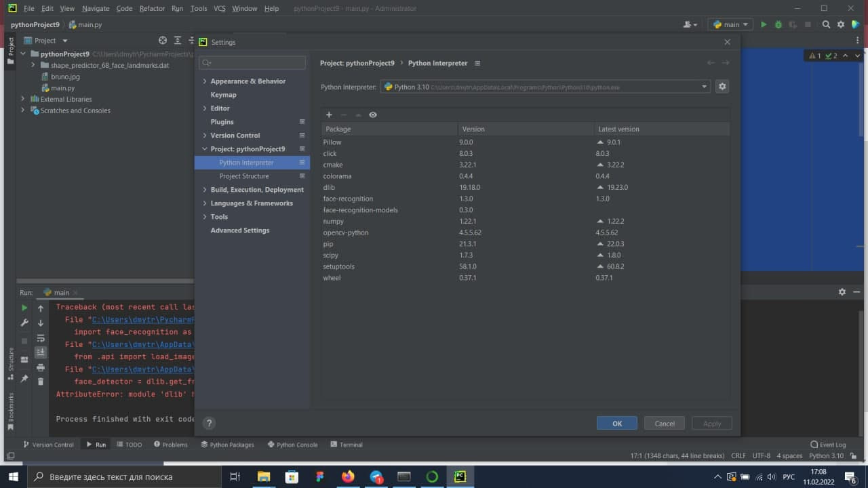This screenshot has height=488, width=868.
Task: Select the numpy package row
Action: tap(526, 221)
